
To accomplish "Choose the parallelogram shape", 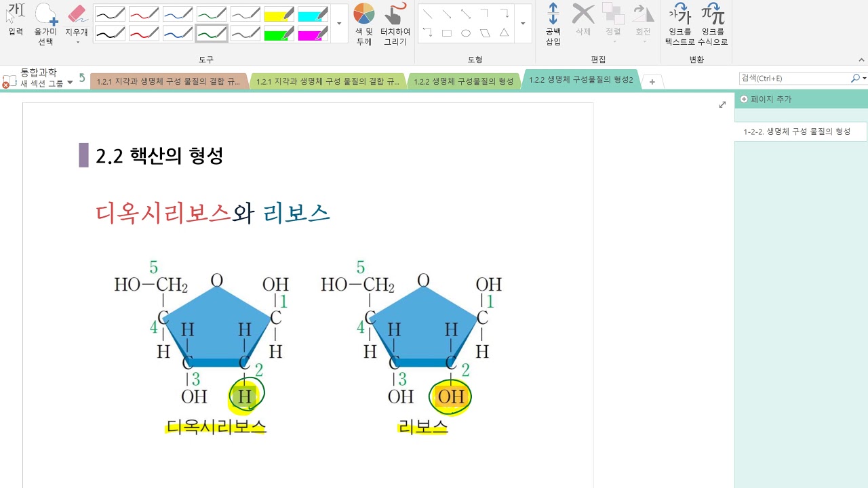I will (x=484, y=33).
